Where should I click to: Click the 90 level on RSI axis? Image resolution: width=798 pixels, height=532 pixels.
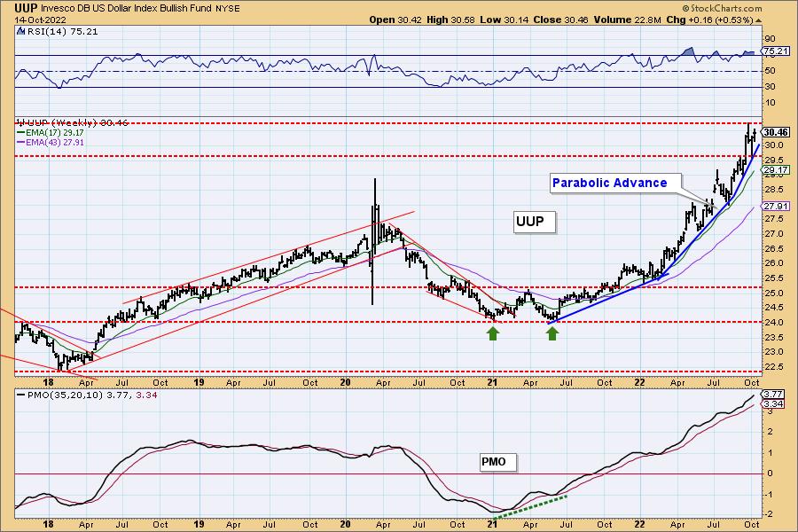(x=770, y=39)
